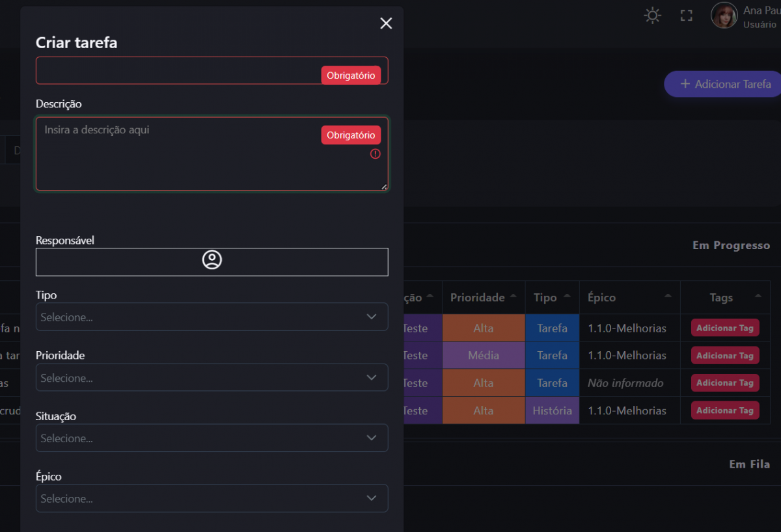Open the Prioridade dropdown

click(x=212, y=377)
